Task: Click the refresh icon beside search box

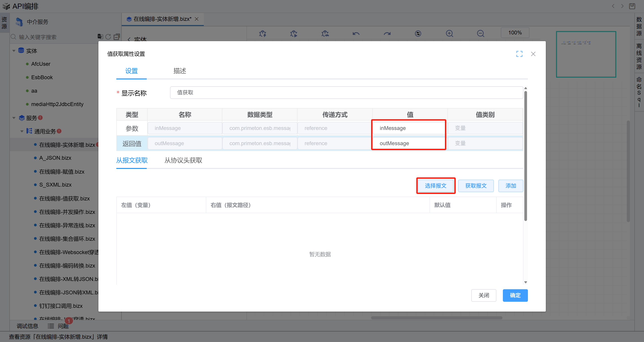Action: coord(108,37)
